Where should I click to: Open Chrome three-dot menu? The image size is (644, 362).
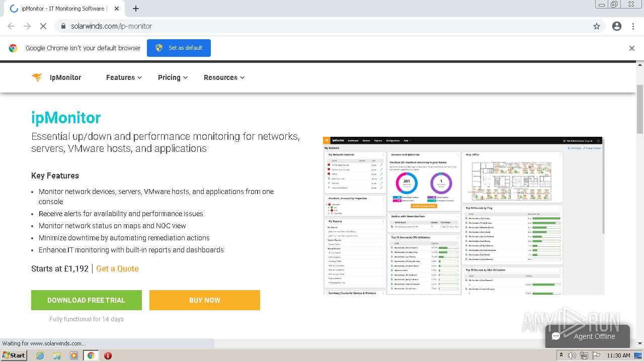[x=633, y=26]
